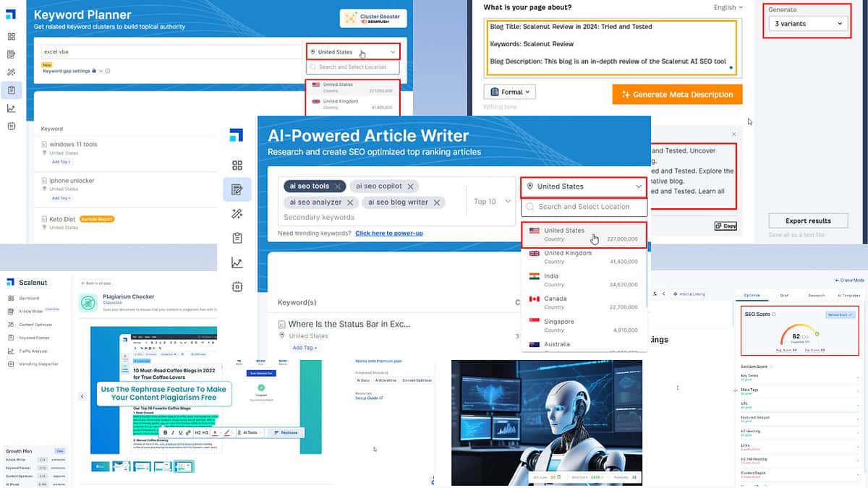Select the clipboard Keyword Planner icon

[x=237, y=237]
